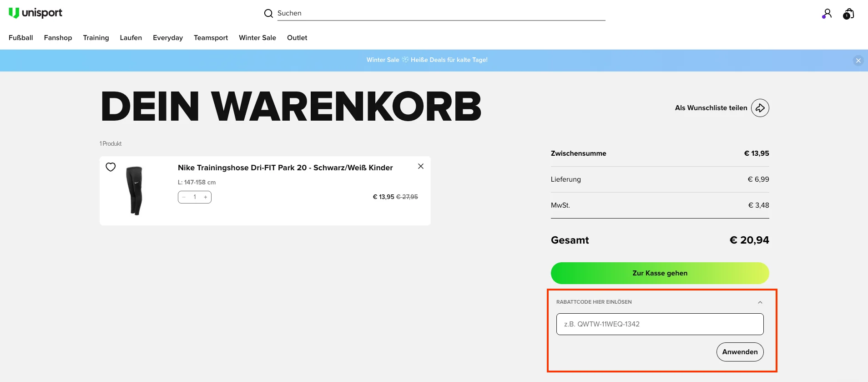Image resolution: width=868 pixels, height=382 pixels.
Task: Click the Anwenden discount button
Action: (x=740, y=352)
